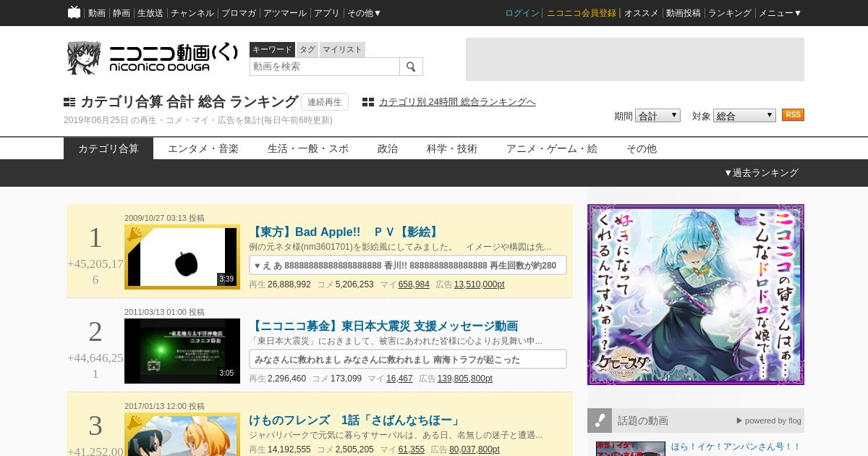Click the pen icon in 話題の動画 header
Screen dimensions: 868x456
pos(600,421)
